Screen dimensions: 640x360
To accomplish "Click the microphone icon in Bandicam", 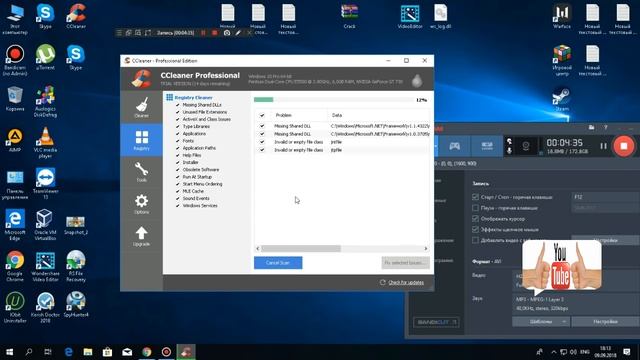I will (509, 151).
